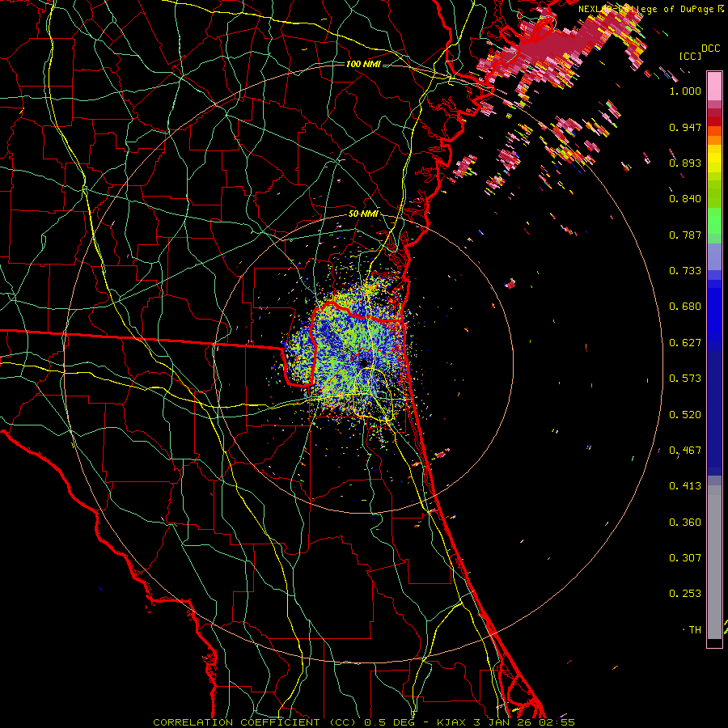Click the TH threshold legend label
The image size is (728, 728).
tap(695, 630)
